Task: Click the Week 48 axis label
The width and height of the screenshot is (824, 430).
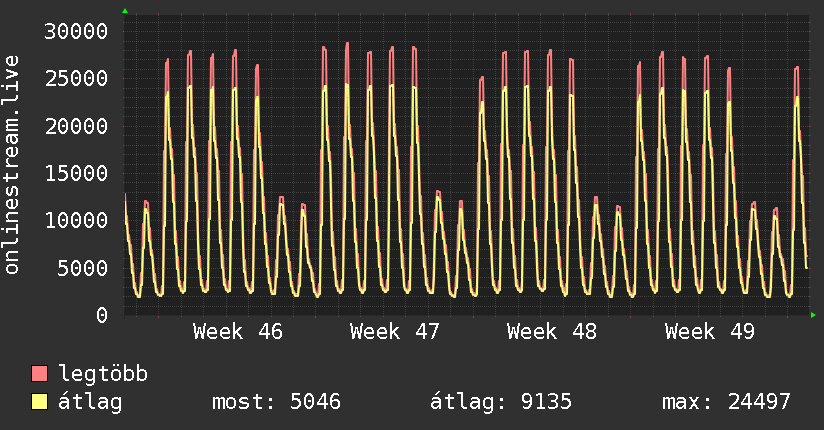Action: (552, 332)
